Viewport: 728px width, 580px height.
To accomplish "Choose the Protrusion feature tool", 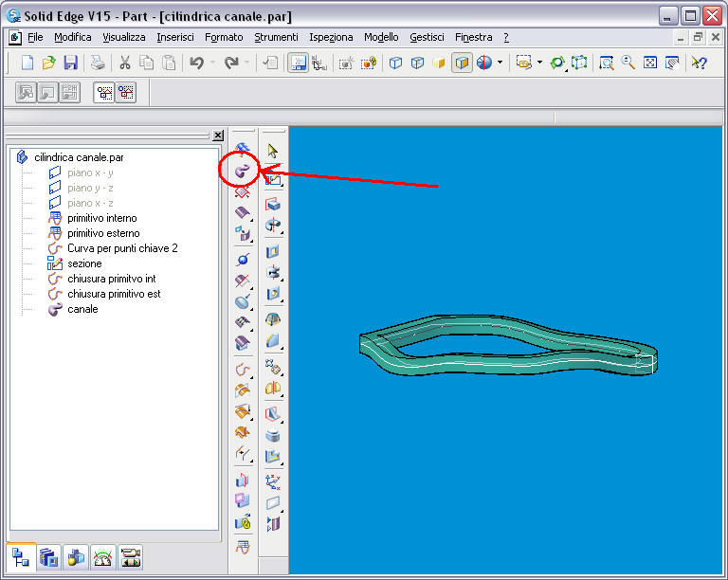I will click(x=273, y=204).
